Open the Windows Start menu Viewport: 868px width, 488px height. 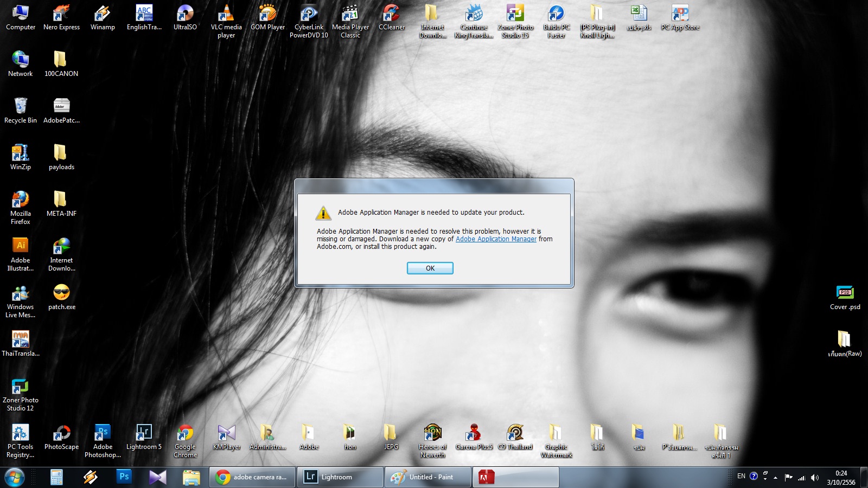tap(15, 477)
